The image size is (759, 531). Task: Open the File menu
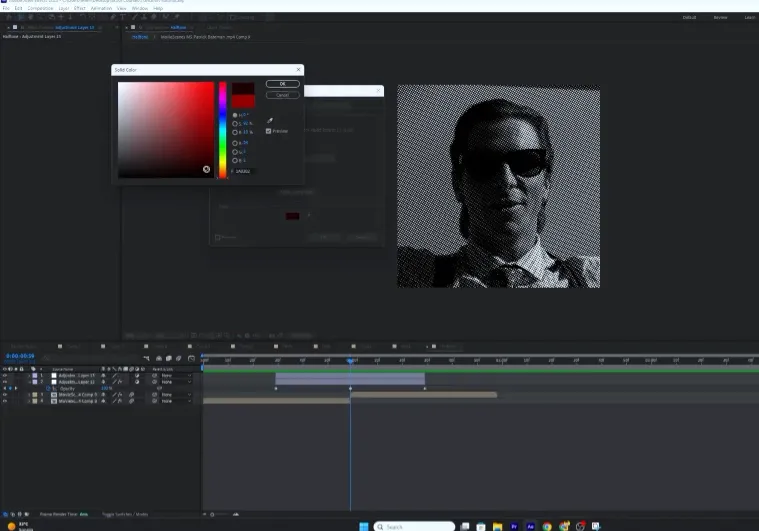(6, 8)
